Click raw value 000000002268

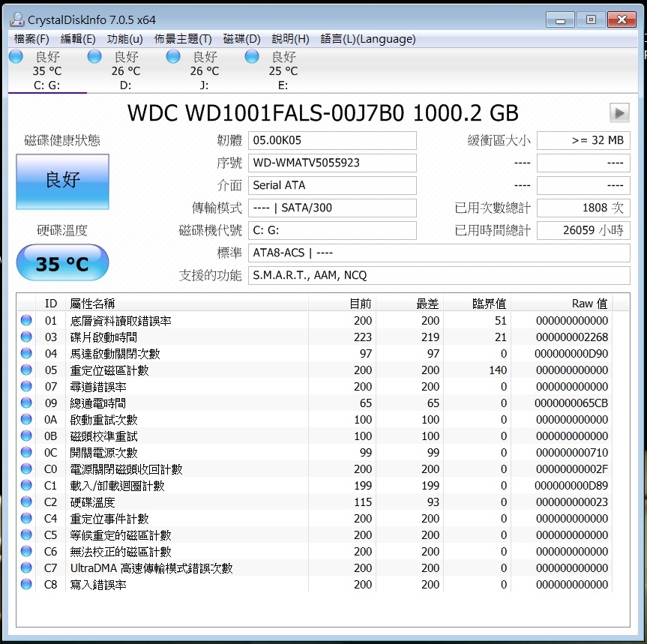572,337
